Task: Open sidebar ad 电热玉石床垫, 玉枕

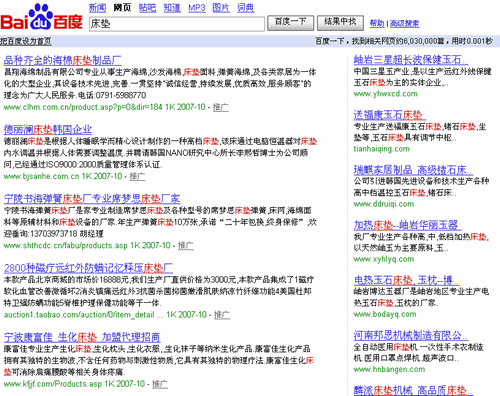Action: click(x=406, y=280)
